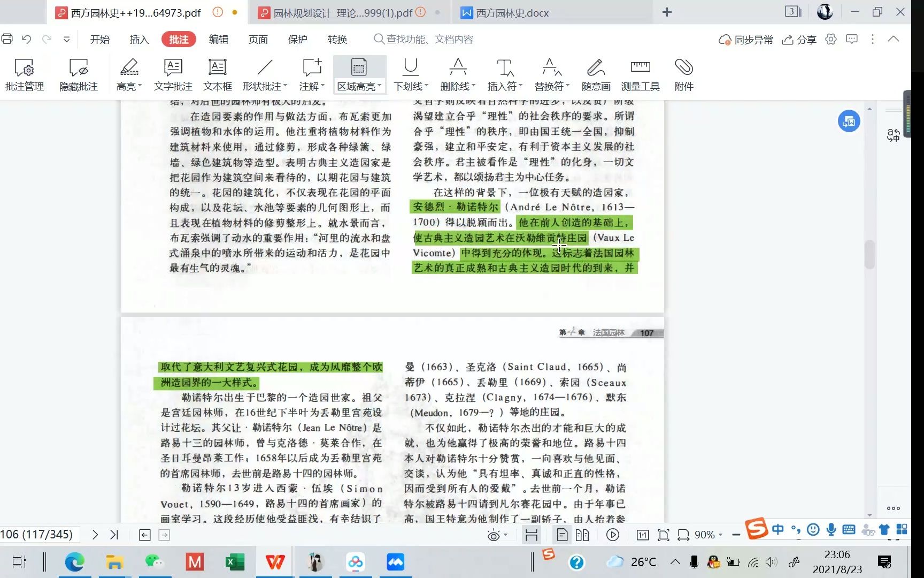Redo the last action

tap(47, 39)
